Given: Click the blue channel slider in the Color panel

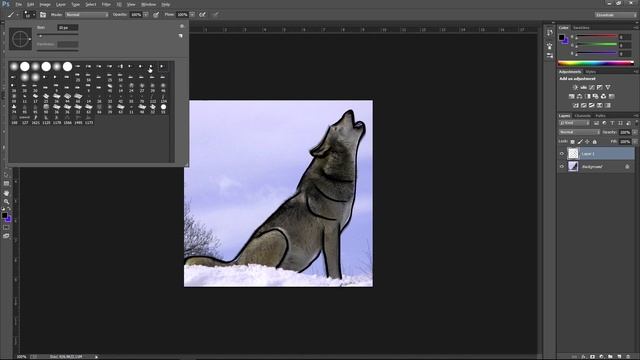Looking at the screenshot, I should point(596,53).
